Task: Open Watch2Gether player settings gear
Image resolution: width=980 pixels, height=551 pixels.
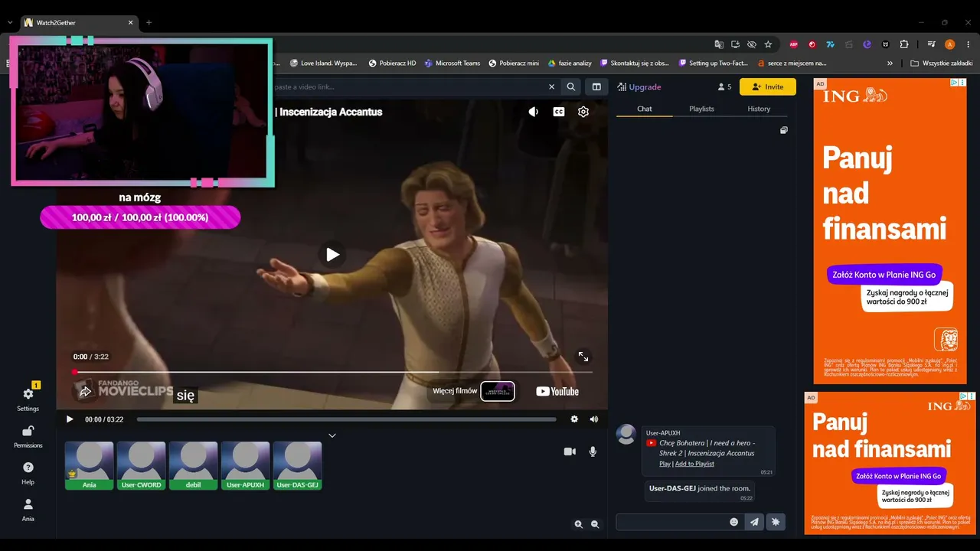Action: pos(574,419)
